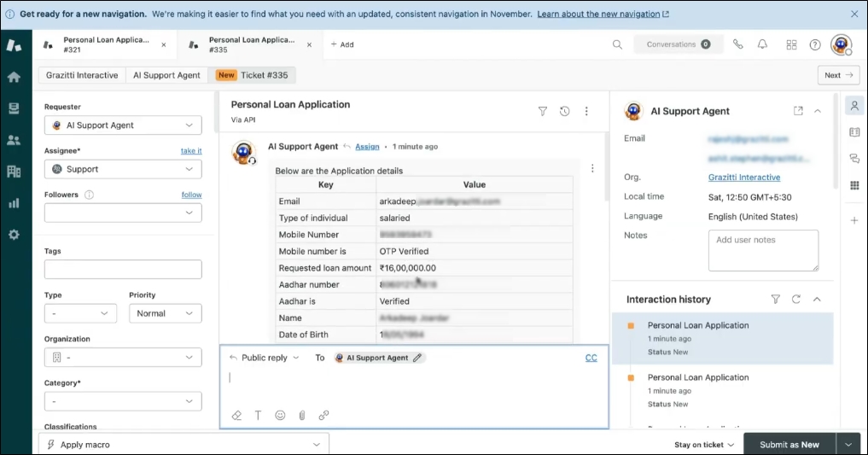Expand the Public reply type selector
The image size is (868, 455).
tap(265, 358)
